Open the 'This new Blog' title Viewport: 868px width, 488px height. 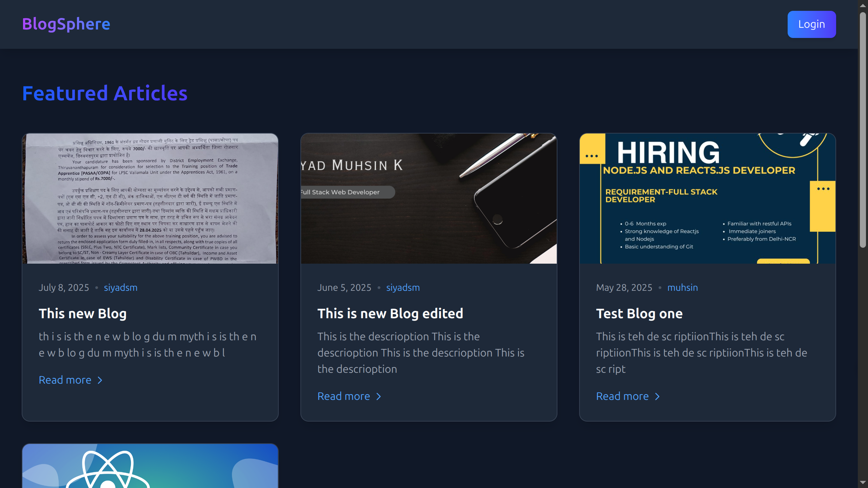click(83, 313)
